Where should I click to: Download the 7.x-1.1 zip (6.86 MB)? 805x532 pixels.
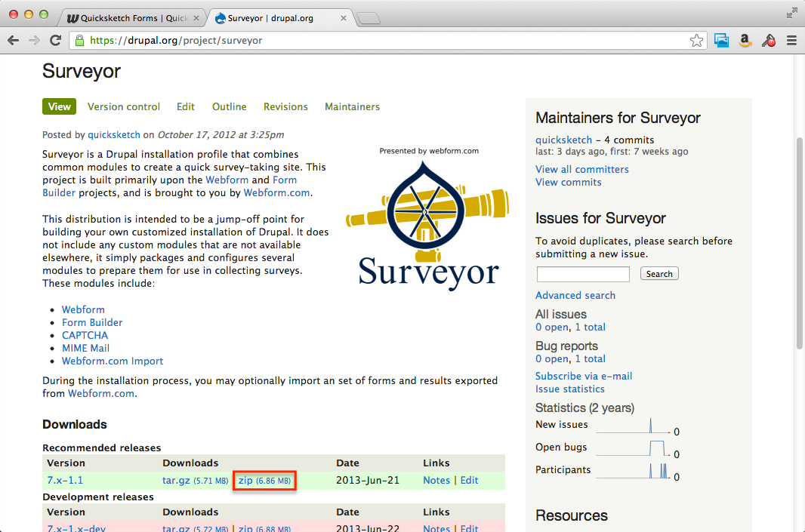pos(264,480)
